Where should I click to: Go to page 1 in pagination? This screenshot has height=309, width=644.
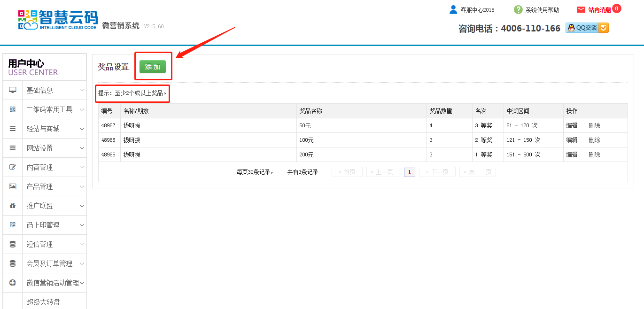click(409, 172)
